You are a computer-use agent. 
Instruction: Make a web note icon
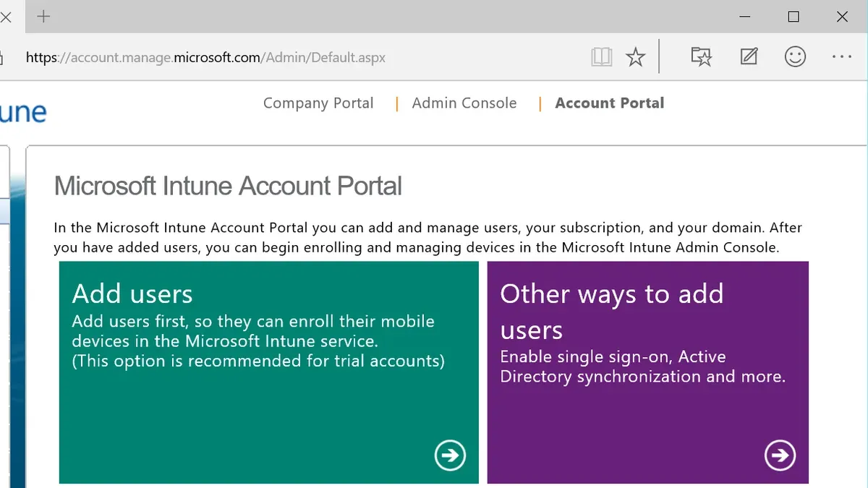pyautogui.click(x=749, y=56)
